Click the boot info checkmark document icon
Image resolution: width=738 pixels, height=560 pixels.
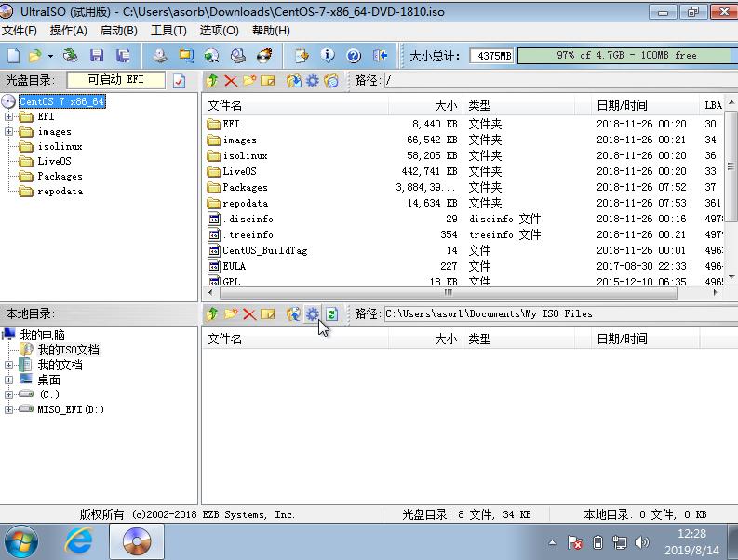point(179,81)
